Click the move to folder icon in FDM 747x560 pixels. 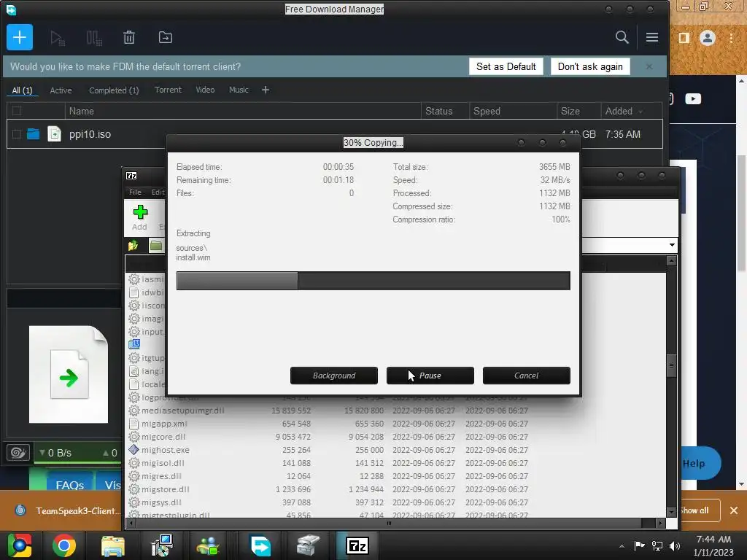(x=166, y=37)
